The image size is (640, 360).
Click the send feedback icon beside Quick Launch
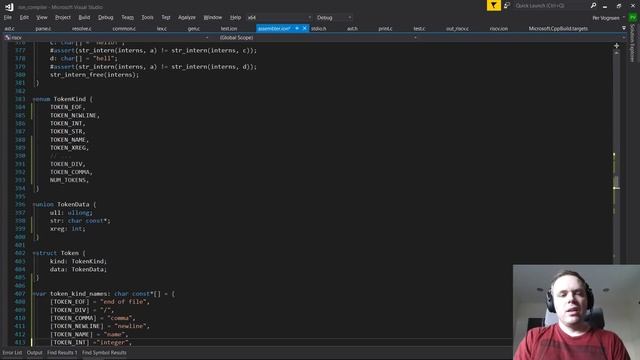point(507,6)
